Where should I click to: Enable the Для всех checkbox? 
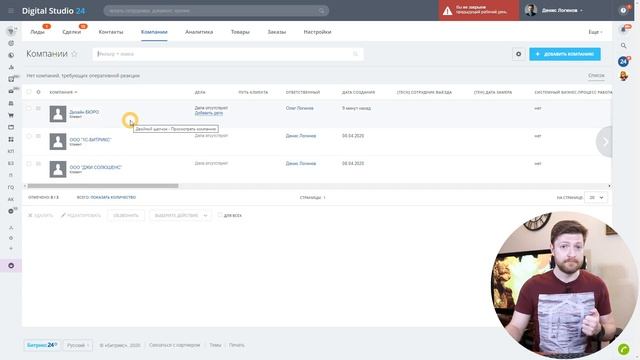pos(220,215)
